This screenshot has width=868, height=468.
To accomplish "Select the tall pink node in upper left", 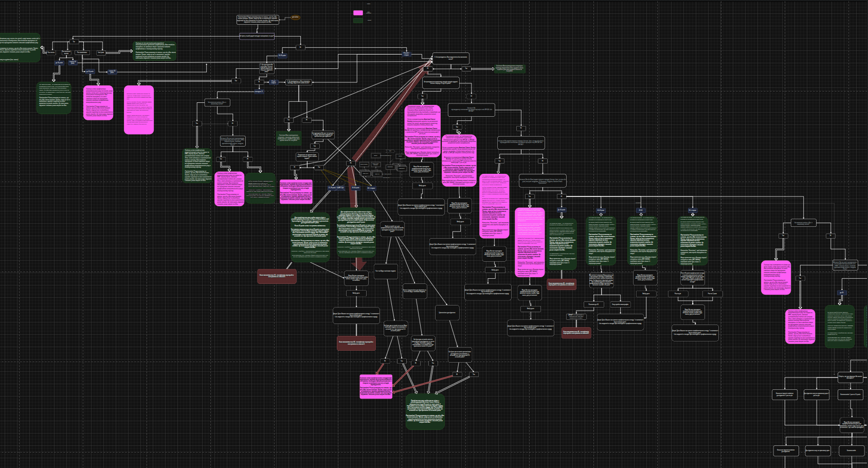I will pos(139,110).
